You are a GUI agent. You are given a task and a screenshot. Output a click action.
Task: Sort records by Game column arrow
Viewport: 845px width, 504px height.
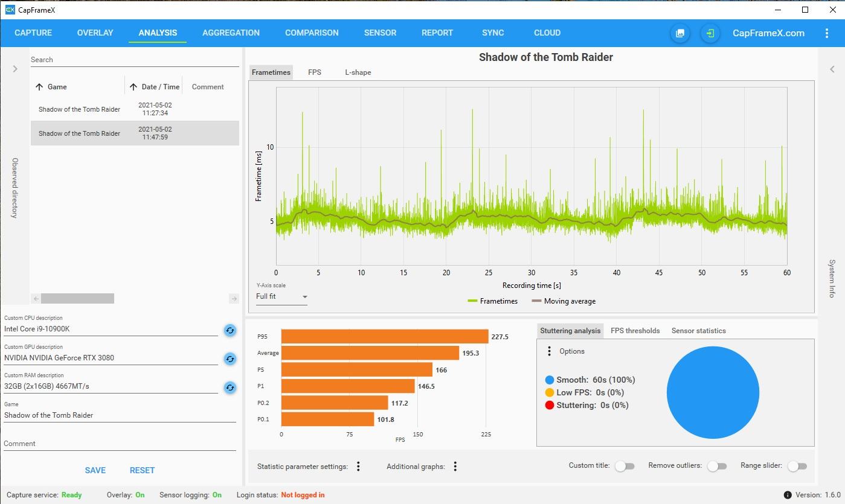pyautogui.click(x=39, y=87)
